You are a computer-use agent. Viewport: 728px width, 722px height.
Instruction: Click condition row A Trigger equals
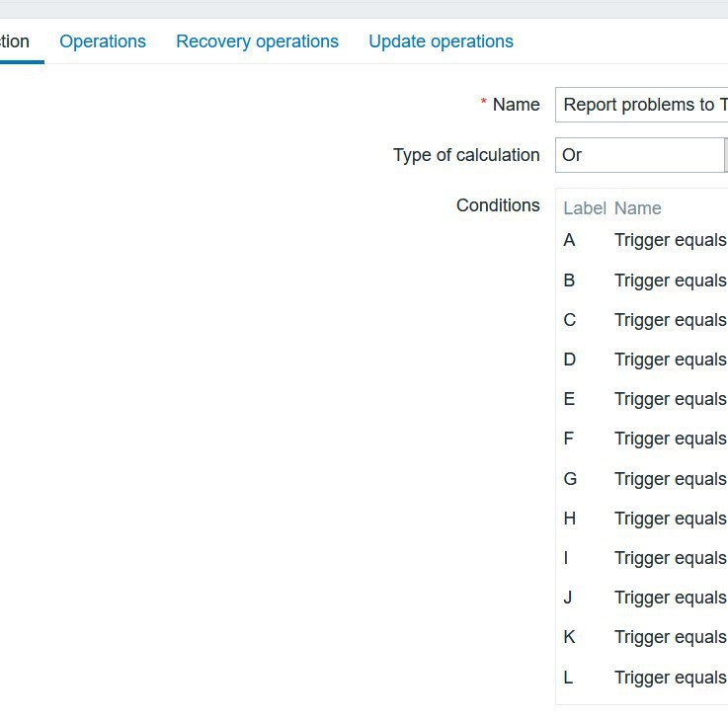point(645,241)
